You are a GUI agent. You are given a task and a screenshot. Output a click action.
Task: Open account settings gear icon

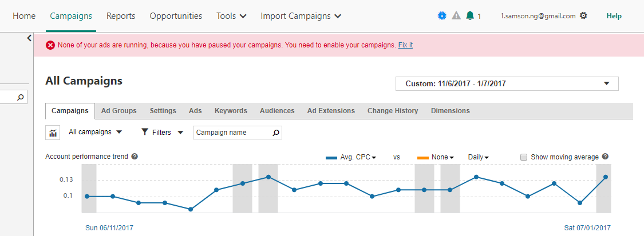(x=583, y=16)
